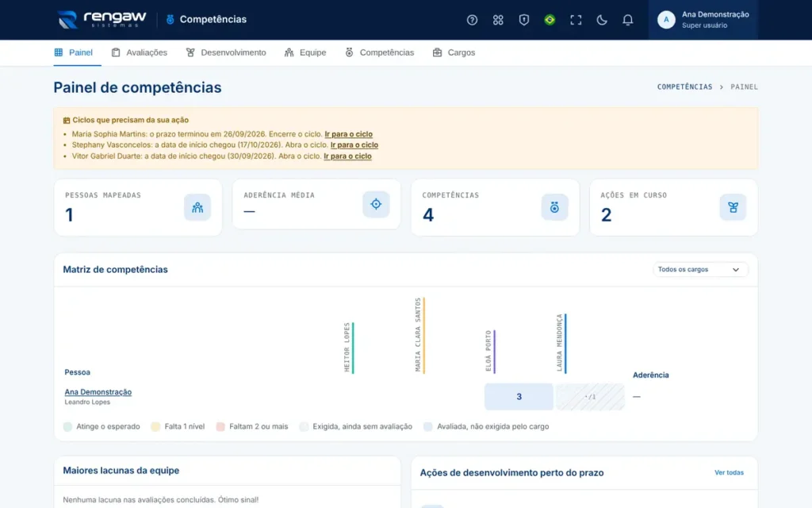Screen dimensions: 812x508
Task: Click the Desenvolvimento tab sprout icon
Action: (190, 52)
